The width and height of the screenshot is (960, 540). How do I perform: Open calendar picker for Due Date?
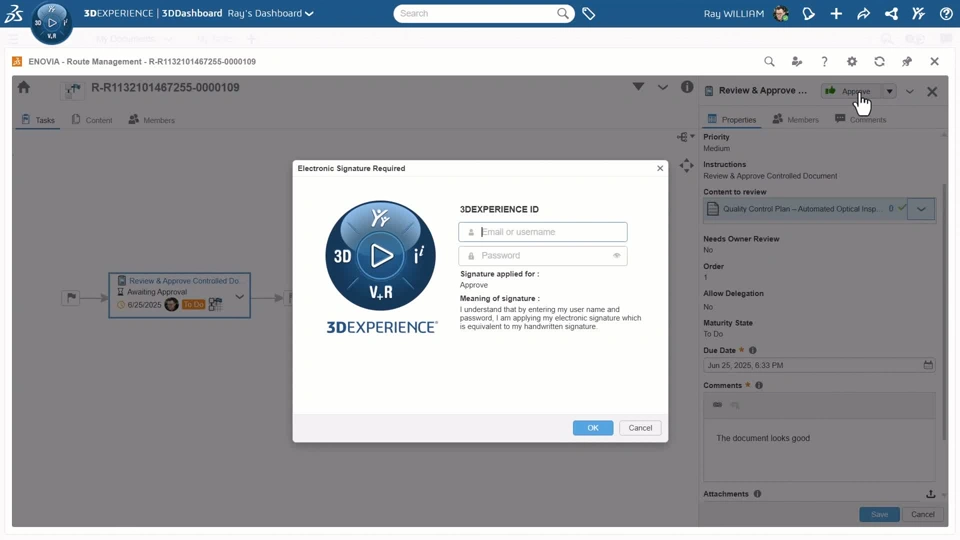click(928, 365)
